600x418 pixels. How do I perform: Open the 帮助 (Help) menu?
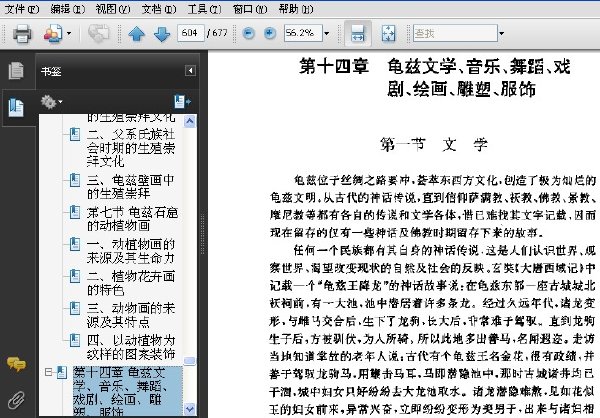point(296,8)
